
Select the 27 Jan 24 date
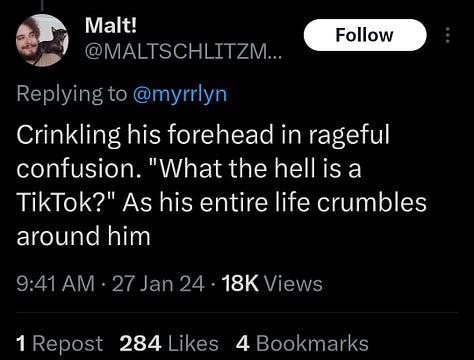(158, 284)
